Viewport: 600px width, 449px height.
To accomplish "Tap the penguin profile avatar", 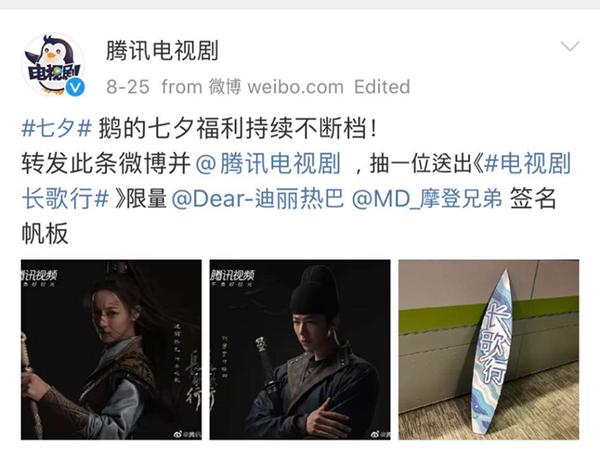I will [53, 64].
